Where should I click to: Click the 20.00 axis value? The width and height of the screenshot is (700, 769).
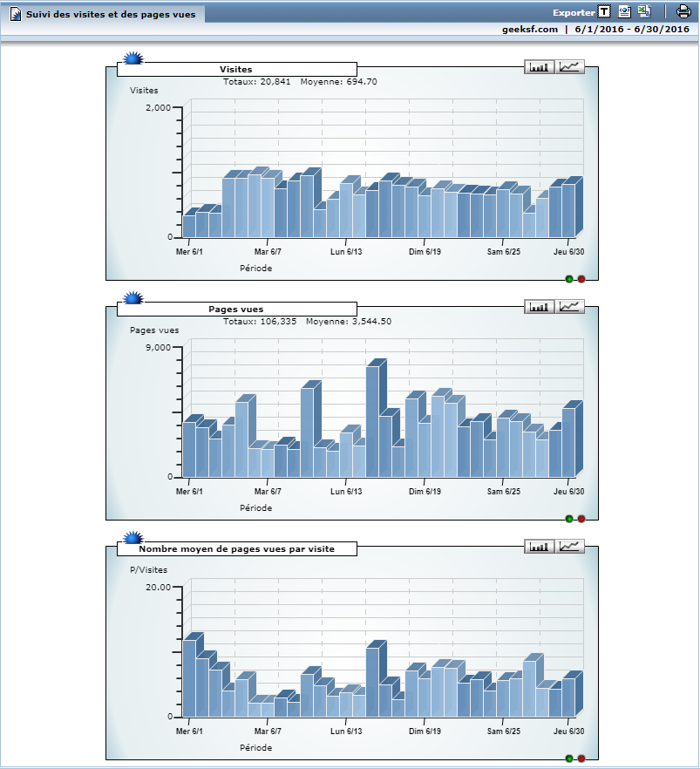158,587
